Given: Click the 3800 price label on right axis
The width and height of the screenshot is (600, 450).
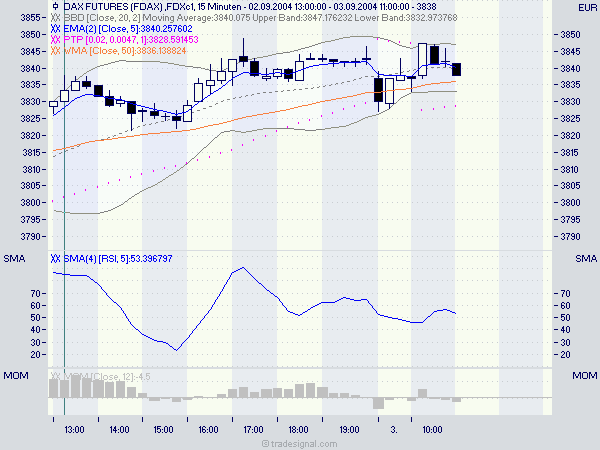Looking at the screenshot, I should point(570,202).
